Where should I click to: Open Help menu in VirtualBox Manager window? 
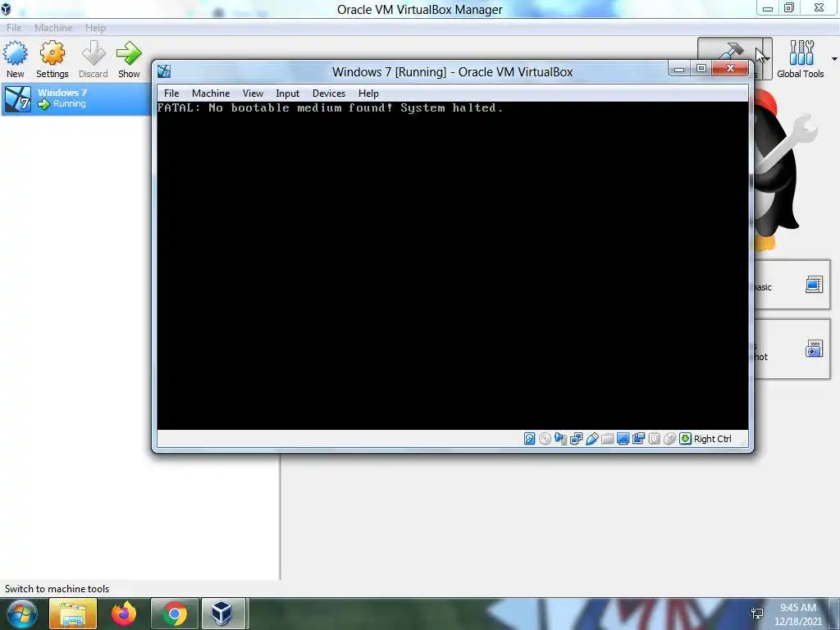click(95, 27)
